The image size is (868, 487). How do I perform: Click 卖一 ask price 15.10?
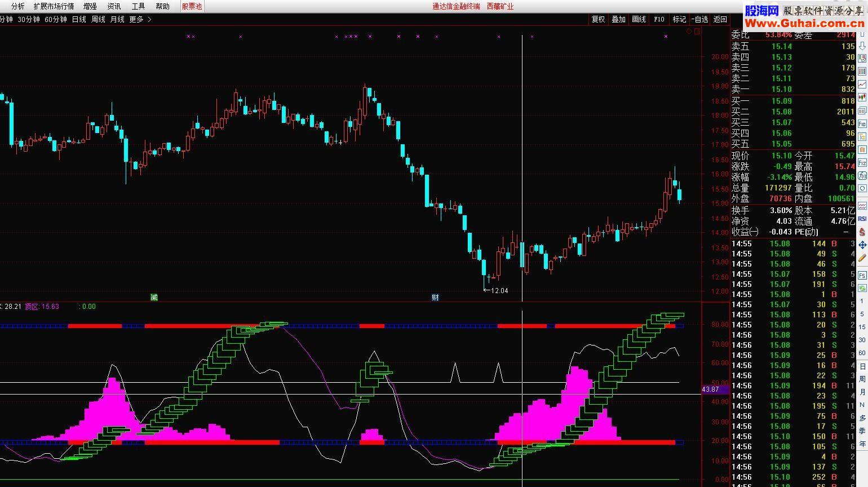[781, 89]
